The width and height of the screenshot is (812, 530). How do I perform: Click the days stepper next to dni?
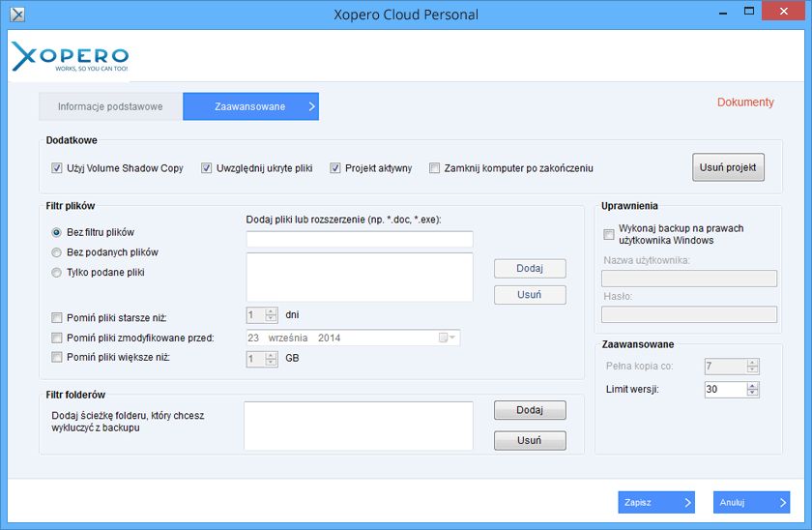[x=262, y=315]
